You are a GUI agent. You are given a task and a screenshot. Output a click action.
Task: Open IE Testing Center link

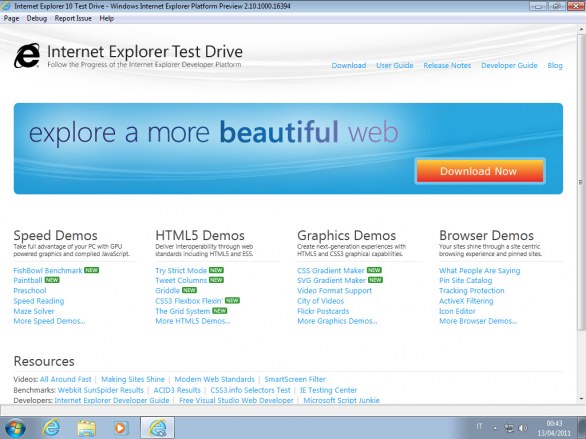tap(329, 390)
